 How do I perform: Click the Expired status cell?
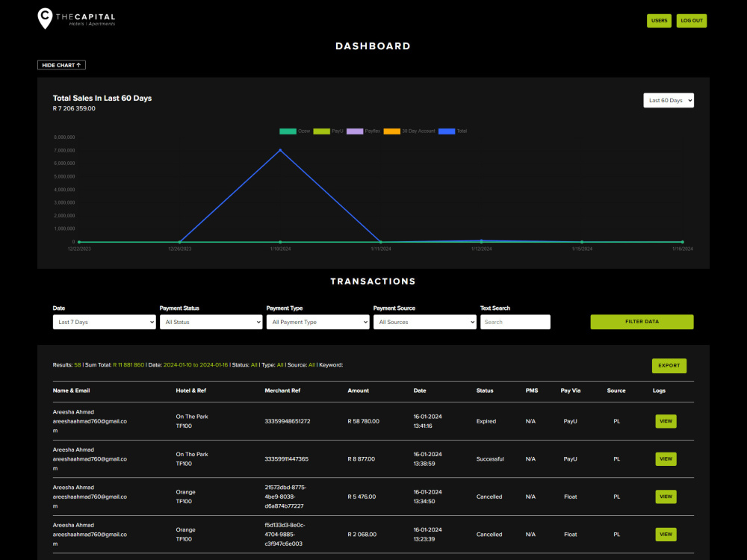click(486, 421)
